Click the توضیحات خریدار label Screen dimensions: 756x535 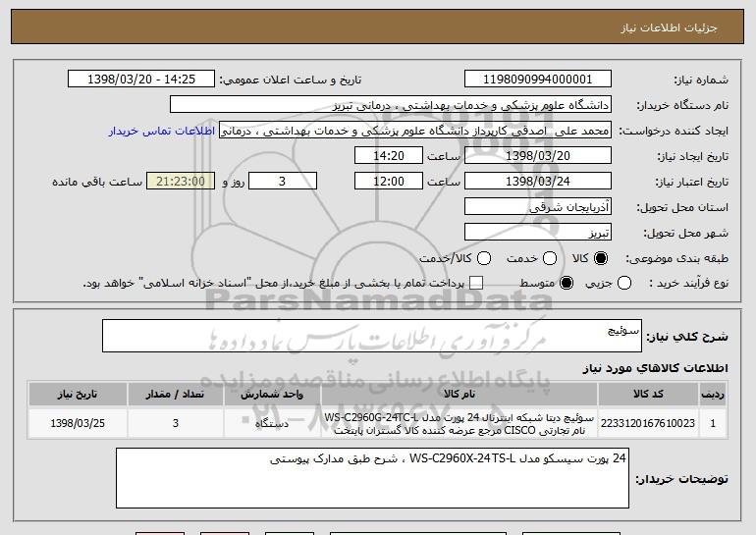[681, 479]
